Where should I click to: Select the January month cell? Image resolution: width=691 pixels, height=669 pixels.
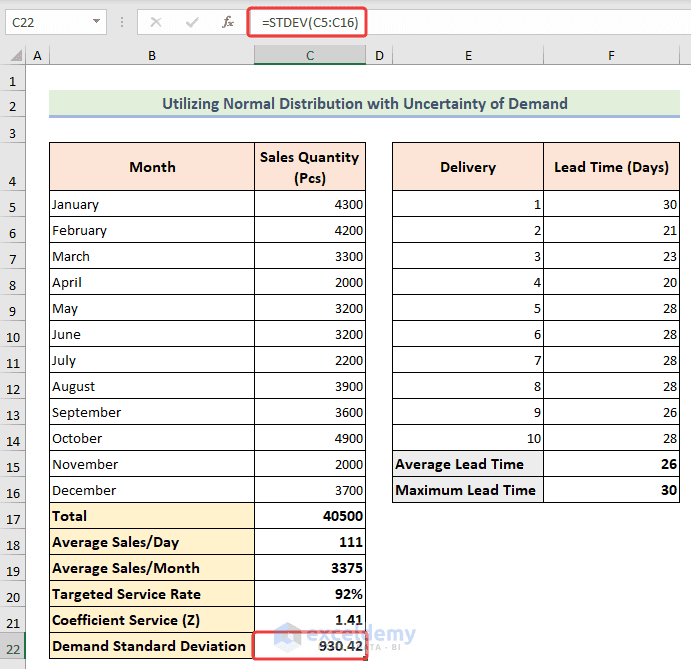(x=152, y=204)
